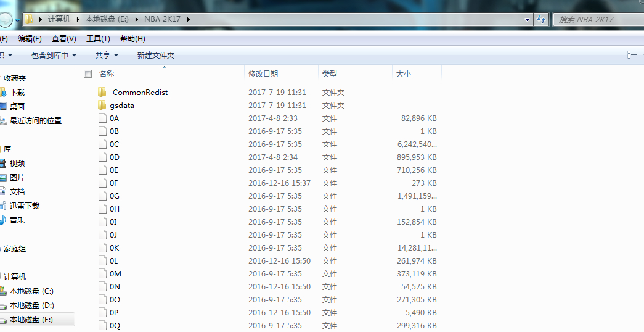Click the 库 libraries heading
This screenshot has width=644, height=332.
tap(7, 149)
